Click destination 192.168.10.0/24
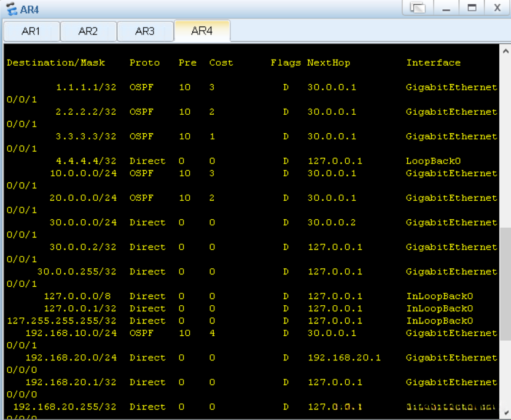The height and width of the screenshot is (420, 511). (71, 333)
